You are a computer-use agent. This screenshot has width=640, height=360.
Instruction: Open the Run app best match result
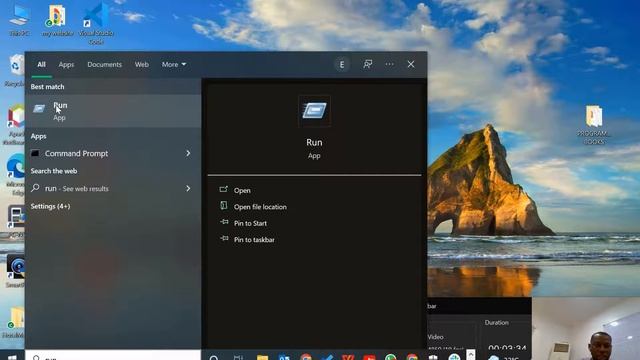[x=113, y=111]
